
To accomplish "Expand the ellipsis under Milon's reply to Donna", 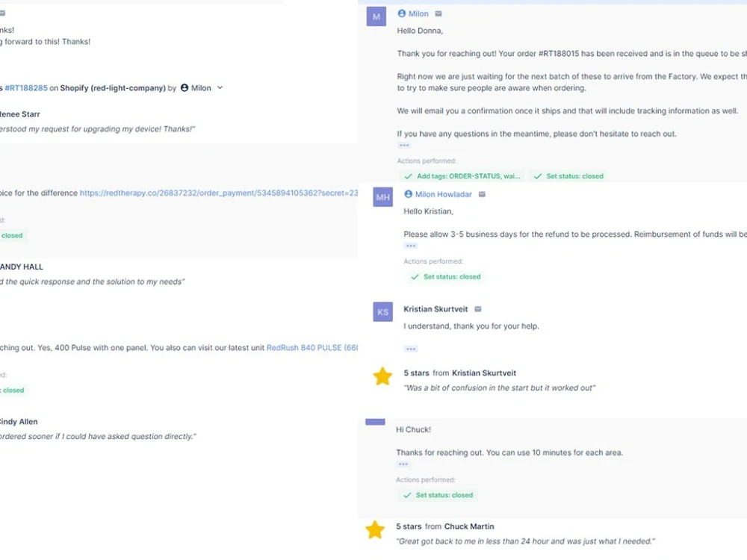I will [404, 145].
